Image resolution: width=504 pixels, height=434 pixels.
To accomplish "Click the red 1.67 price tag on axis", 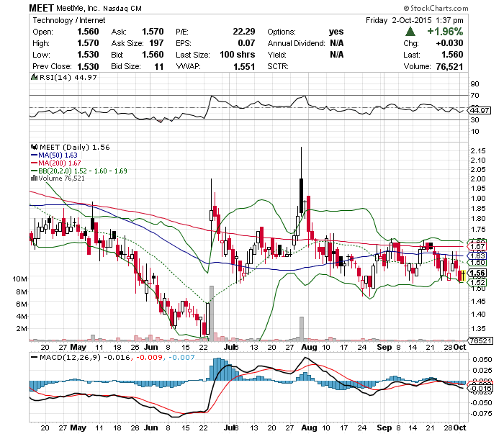I will pos(477,247).
